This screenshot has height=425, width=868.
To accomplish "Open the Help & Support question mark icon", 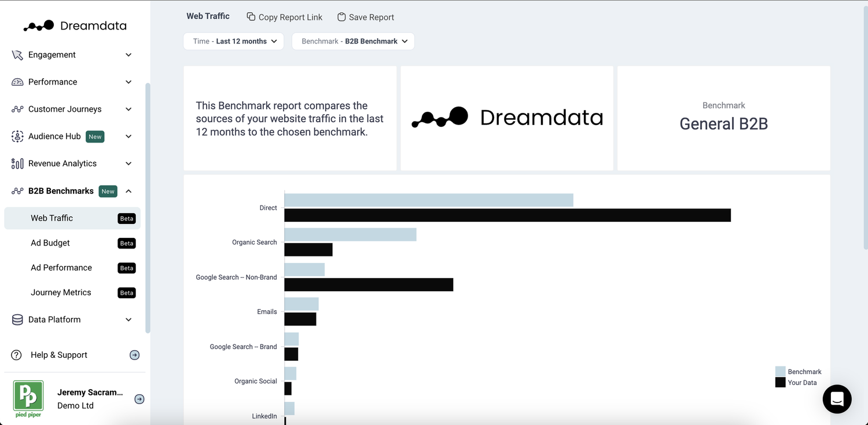I will point(15,354).
